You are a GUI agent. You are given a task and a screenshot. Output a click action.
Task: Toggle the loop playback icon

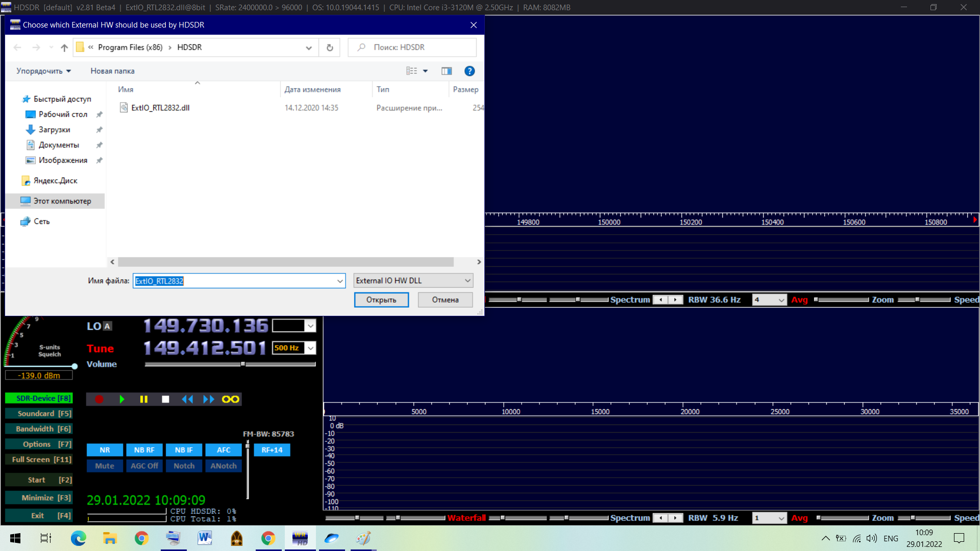click(230, 399)
